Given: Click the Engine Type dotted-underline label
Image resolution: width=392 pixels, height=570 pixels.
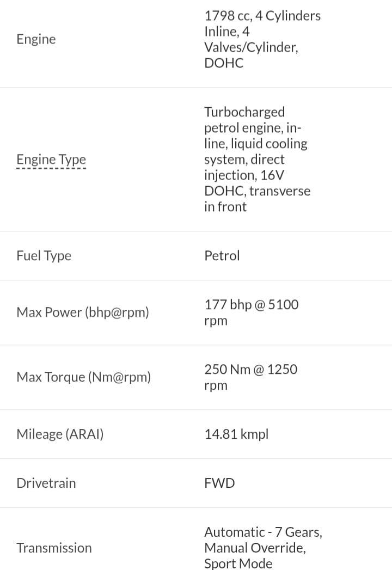Looking at the screenshot, I should [x=51, y=160].
